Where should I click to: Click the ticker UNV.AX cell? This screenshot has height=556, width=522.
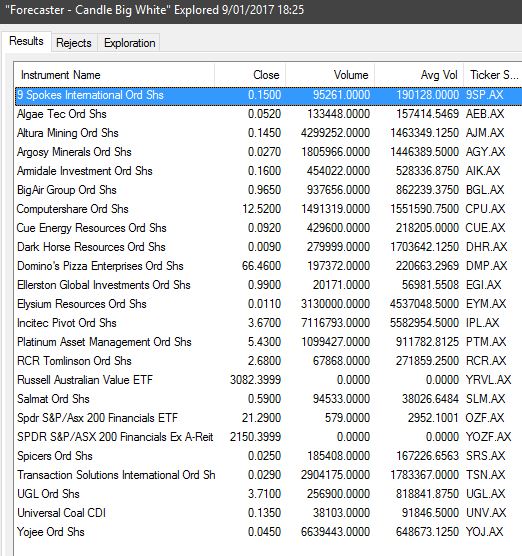pos(486,513)
